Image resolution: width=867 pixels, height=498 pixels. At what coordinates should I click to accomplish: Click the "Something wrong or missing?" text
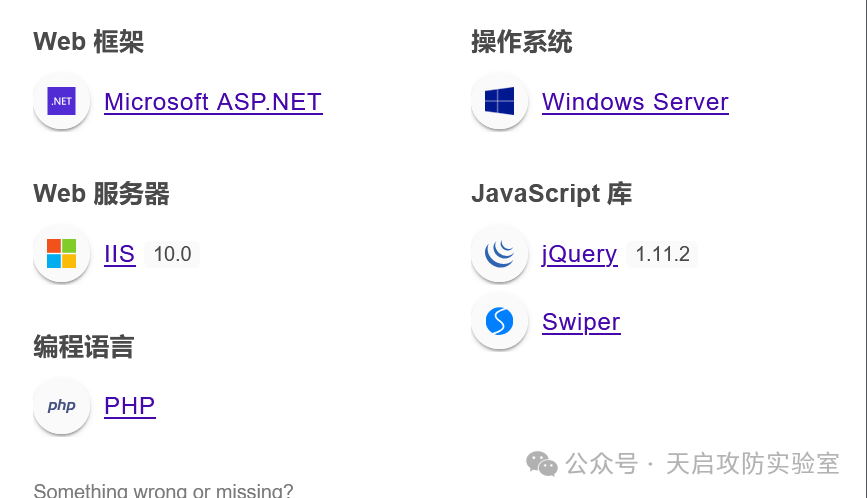pyautogui.click(x=163, y=491)
